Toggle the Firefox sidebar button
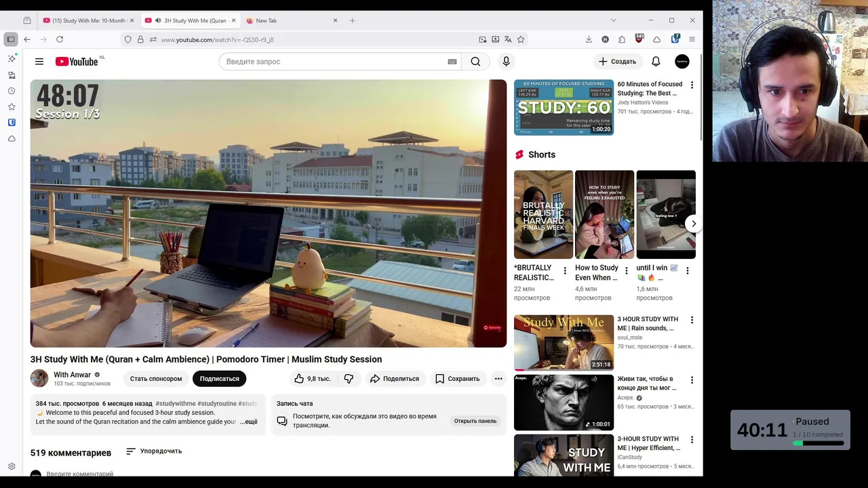The image size is (868, 488). point(11,39)
